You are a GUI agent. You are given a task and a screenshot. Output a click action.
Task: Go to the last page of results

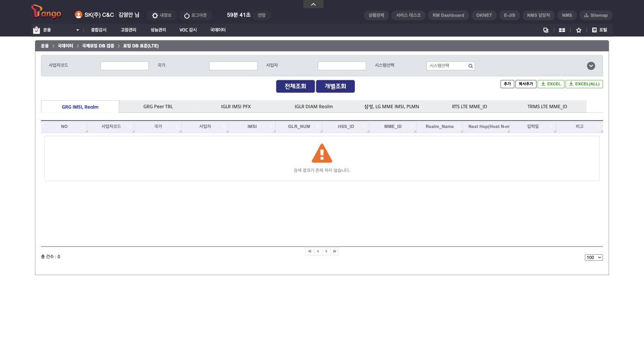(x=335, y=251)
